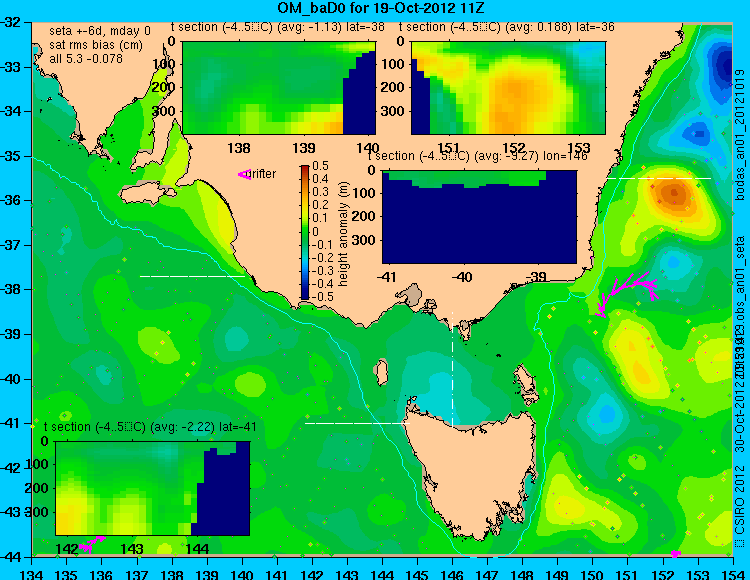
Task: Click the orange warm eddy near 152E, 36S
Action: [x=673, y=193]
